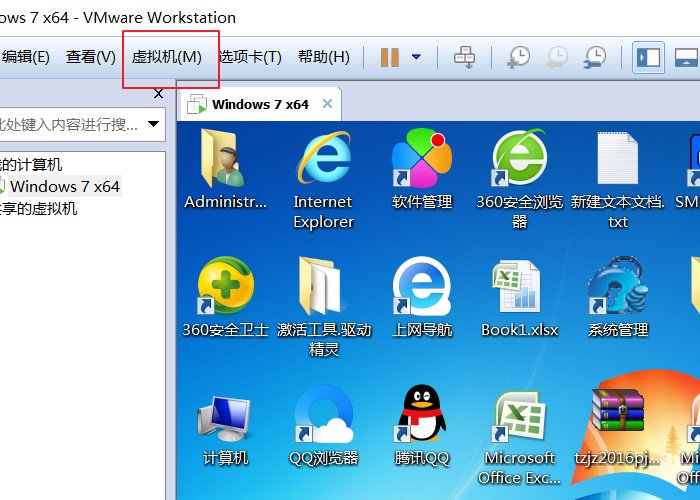Click the orange pause VM button
The width and height of the screenshot is (700, 500).
(389, 57)
